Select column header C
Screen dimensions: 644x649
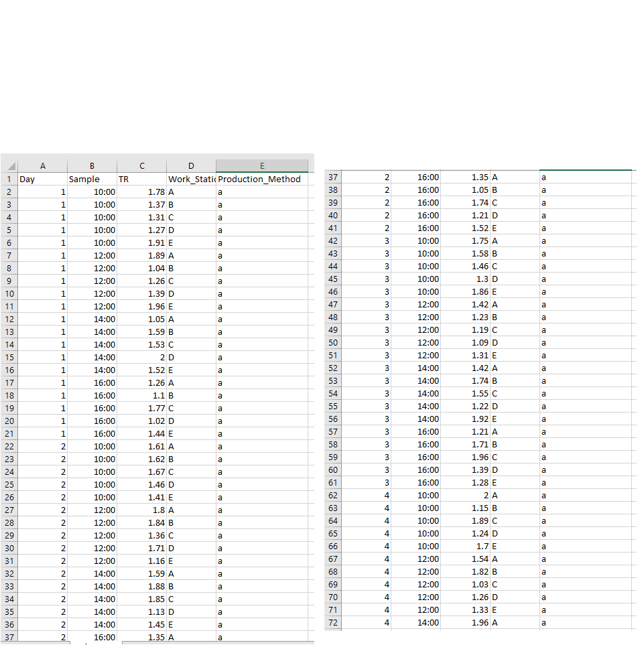[141, 165]
